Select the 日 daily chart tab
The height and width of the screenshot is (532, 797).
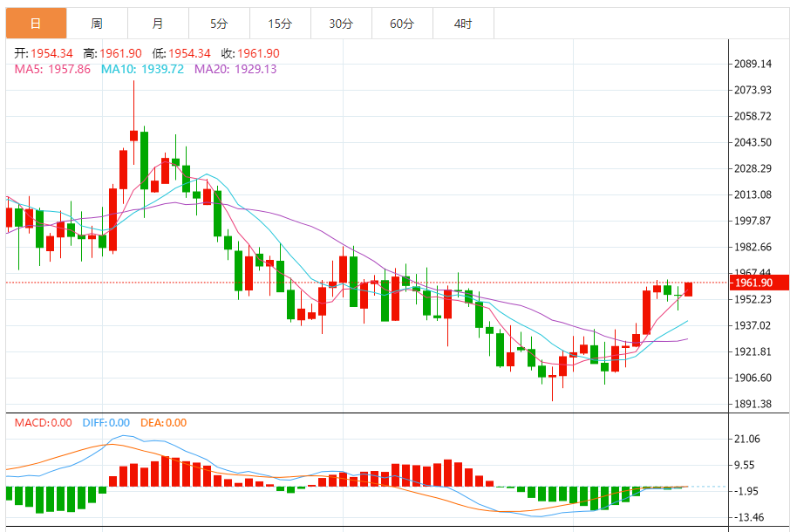pos(36,24)
